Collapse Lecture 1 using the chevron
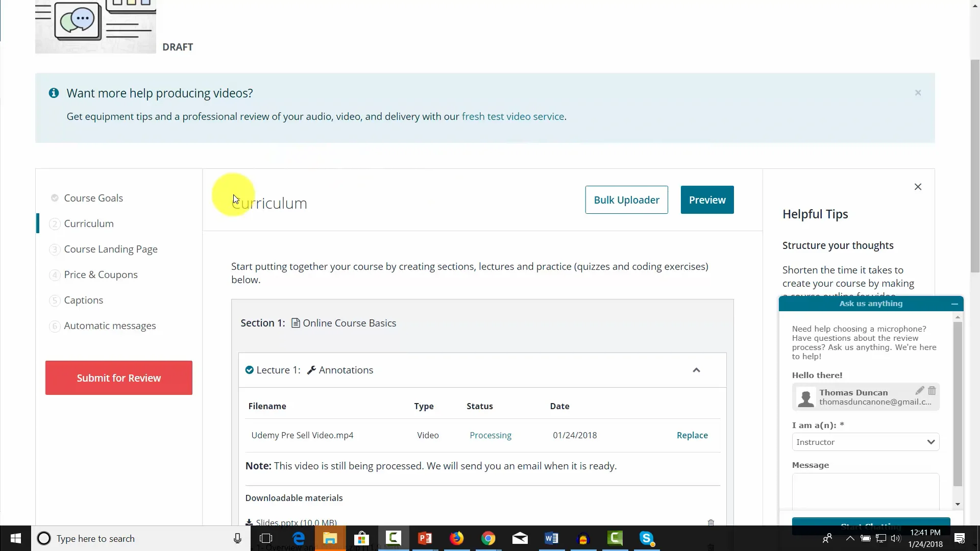Viewport: 980px width, 551px height. 696,370
